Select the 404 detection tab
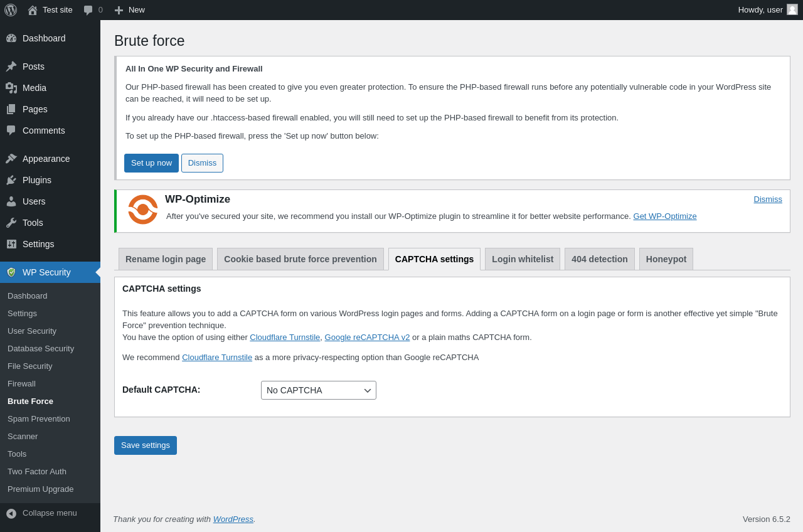803x532 pixels. click(599, 259)
